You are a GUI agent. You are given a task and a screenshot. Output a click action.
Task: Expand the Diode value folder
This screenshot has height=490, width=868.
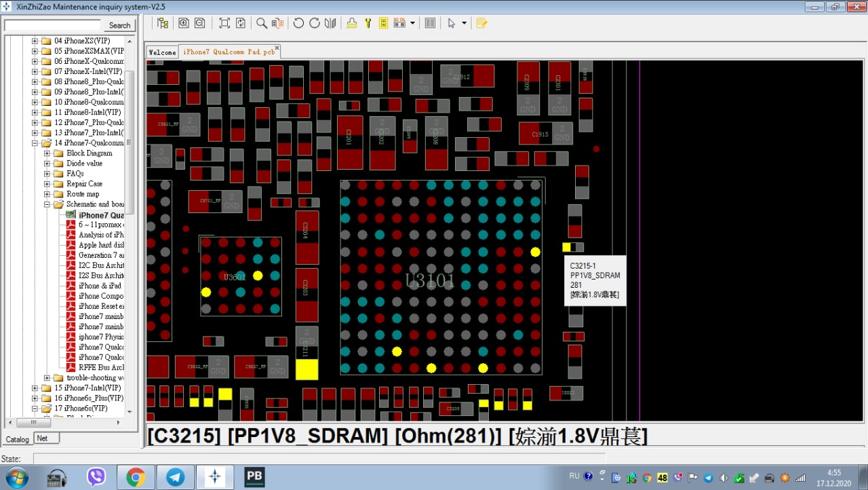tap(47, 164)
